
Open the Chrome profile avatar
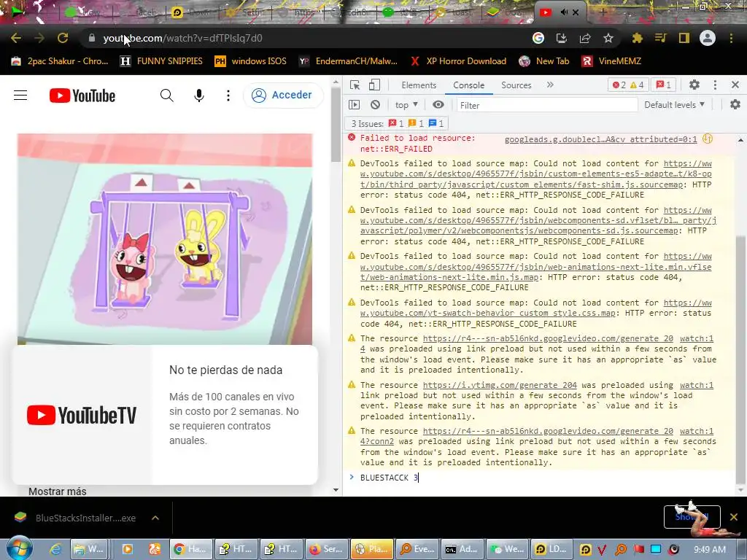(x=708, y=38)
